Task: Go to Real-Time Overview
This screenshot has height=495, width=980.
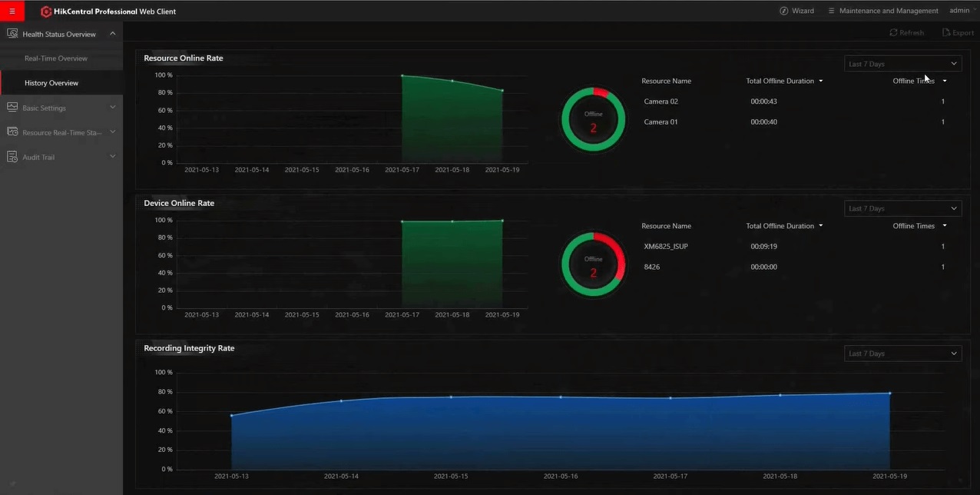Action: pyautogui.click(x=56, y=58)
